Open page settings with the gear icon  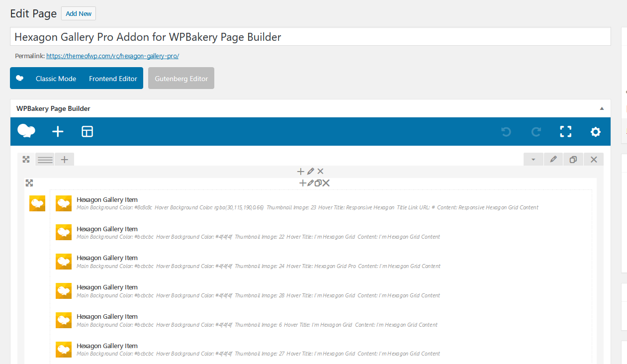[596, 132]
